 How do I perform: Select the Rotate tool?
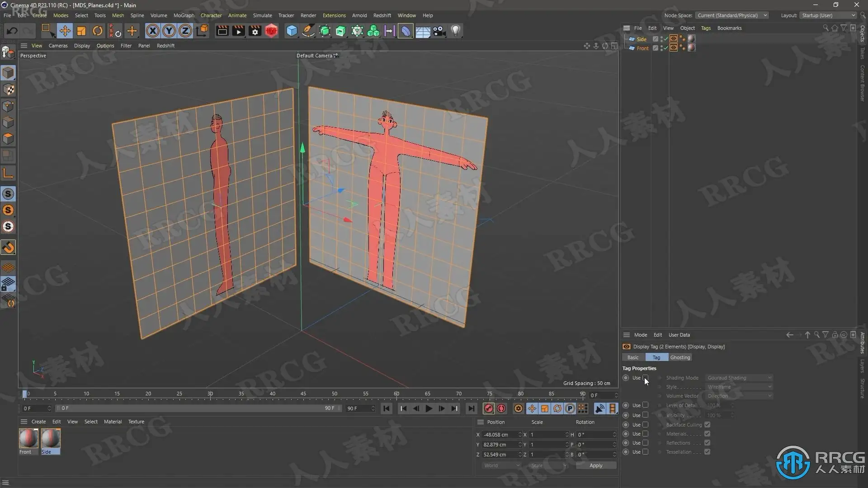(x=97, y=31)
